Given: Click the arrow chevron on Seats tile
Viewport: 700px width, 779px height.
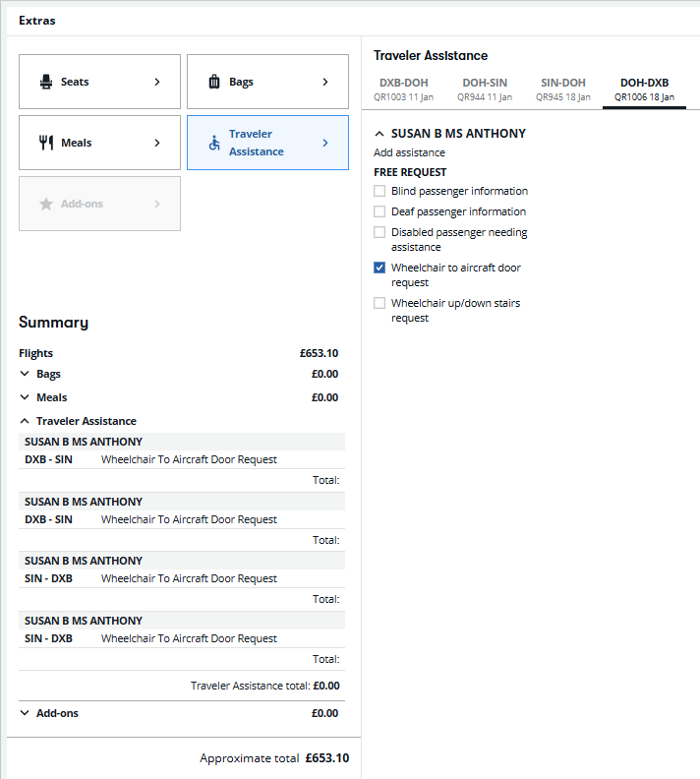Looking at the screenshot, I should click(x=157, y=82).
